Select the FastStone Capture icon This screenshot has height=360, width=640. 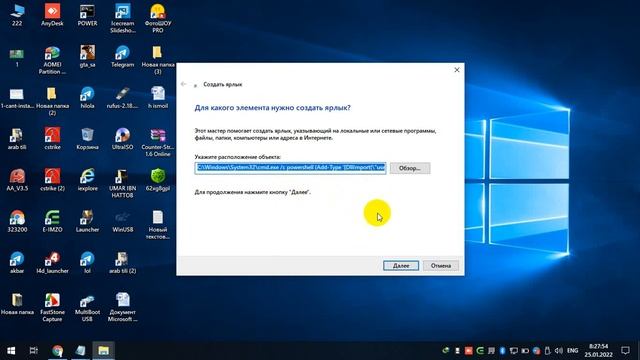52,307
